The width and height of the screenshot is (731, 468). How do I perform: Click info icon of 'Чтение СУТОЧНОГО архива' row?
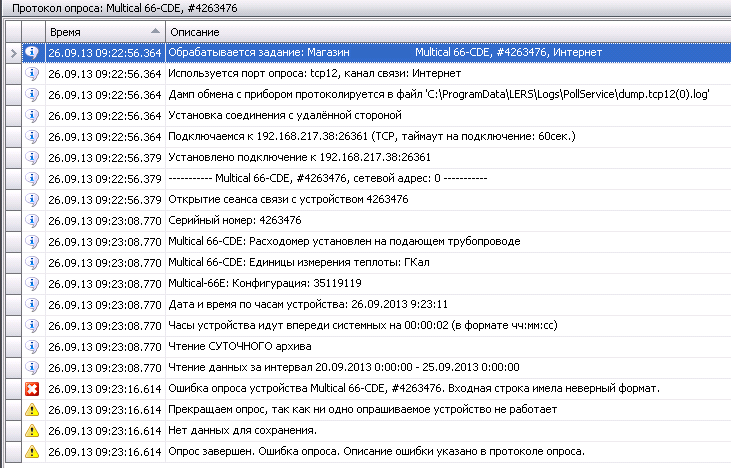32,346
